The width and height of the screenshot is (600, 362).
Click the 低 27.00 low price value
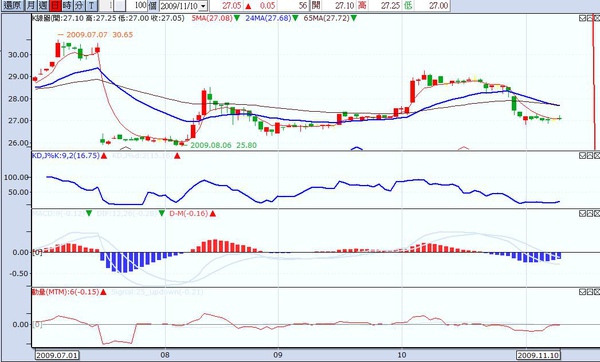tap(439, 5)
